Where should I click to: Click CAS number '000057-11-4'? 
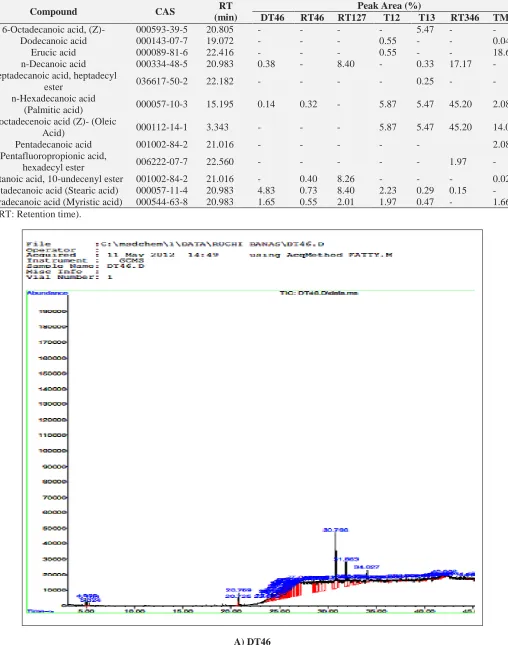click(x=162, y=190)
